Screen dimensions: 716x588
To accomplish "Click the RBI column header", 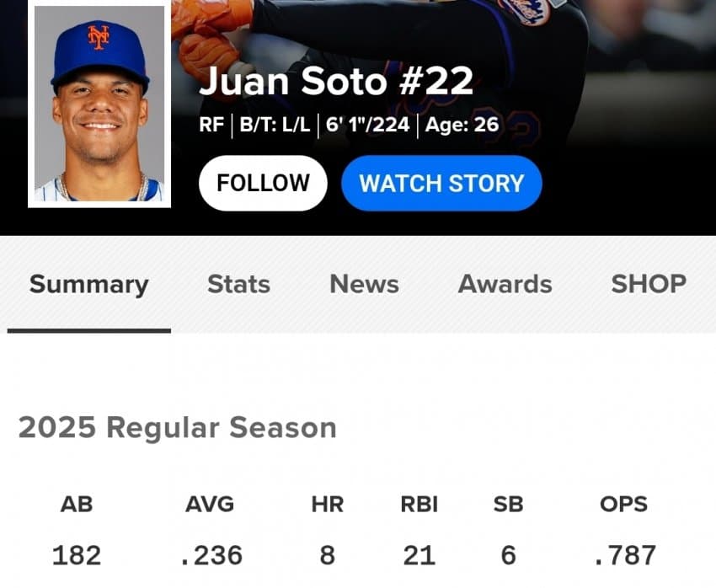I will pos(419,505).
